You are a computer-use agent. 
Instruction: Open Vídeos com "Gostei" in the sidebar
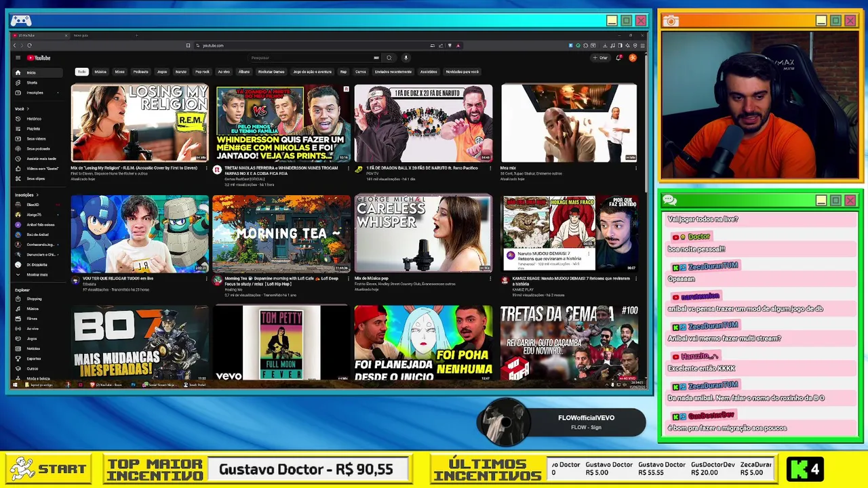click(37, 168)
